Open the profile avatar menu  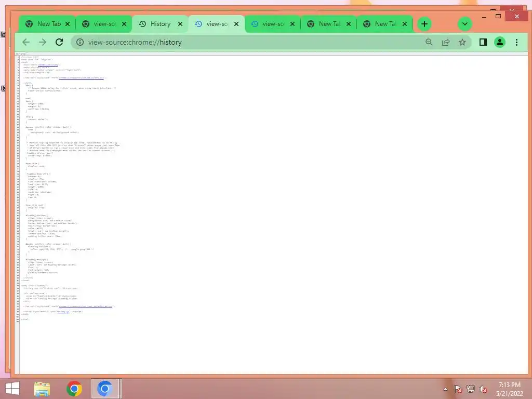pos(500,42)
